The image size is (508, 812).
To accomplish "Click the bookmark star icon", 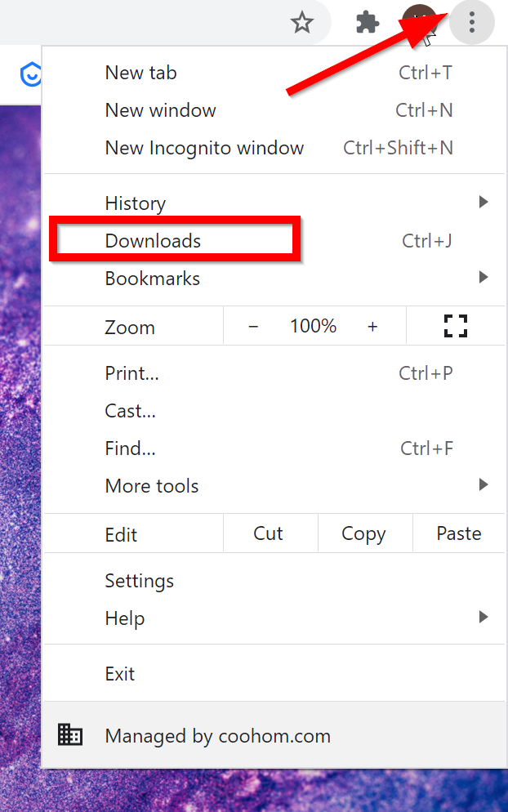I will 302,22.
